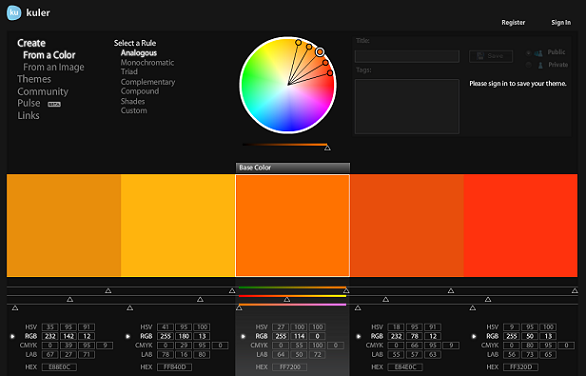This screenshot has width=586, height=376.
Task: Click the arrow beside RGB 255 114 0
Action: pos(243,336)
